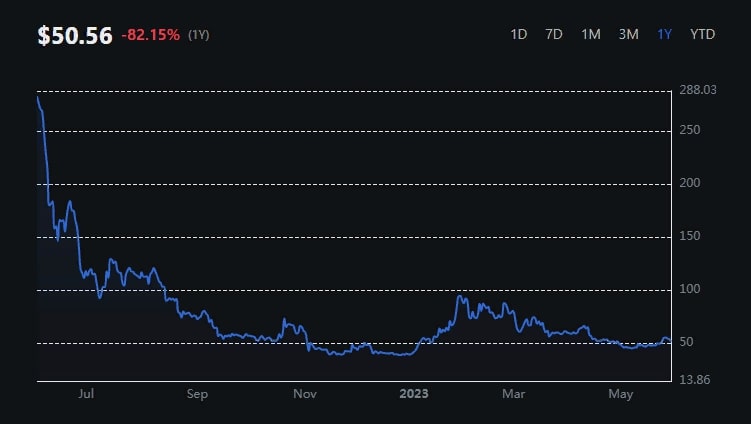Click the 2023 x-axis marker
The image size is (751, 424).
pyautogui.click(x=414, y=394)
